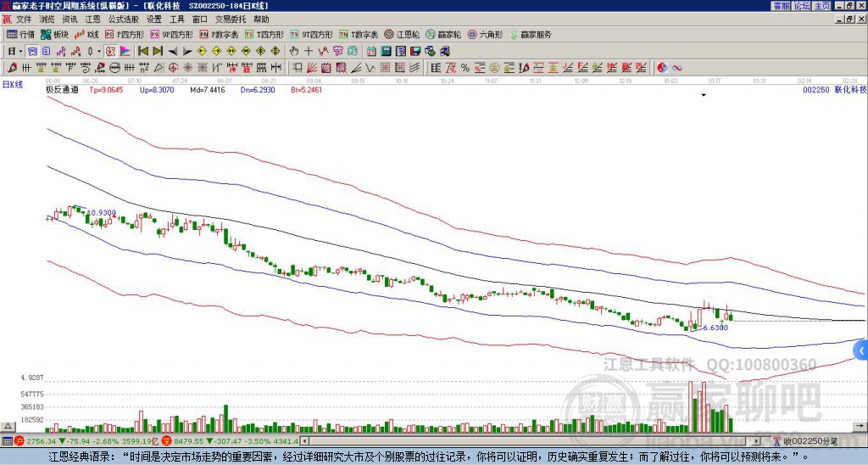Open the 9T四方形 tool
This screenshot has height=465, width=868.
pyautogui.click(x=311, y=34)
